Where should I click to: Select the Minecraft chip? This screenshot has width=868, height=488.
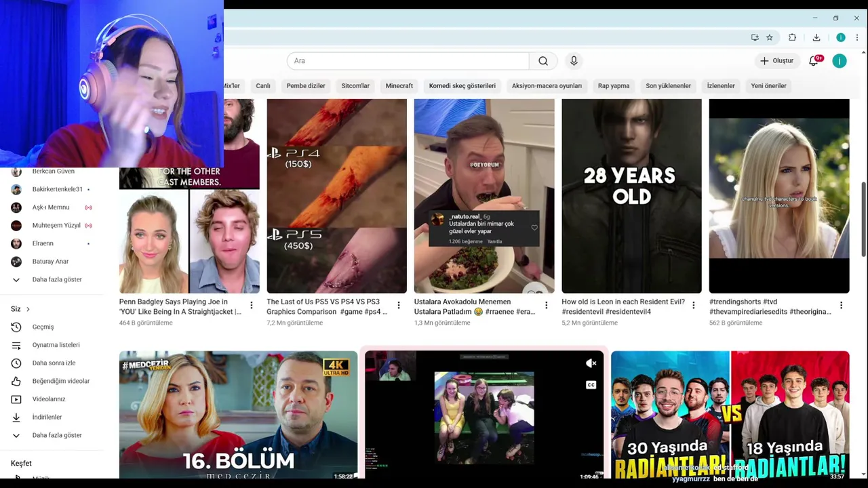tap(399, 86)
